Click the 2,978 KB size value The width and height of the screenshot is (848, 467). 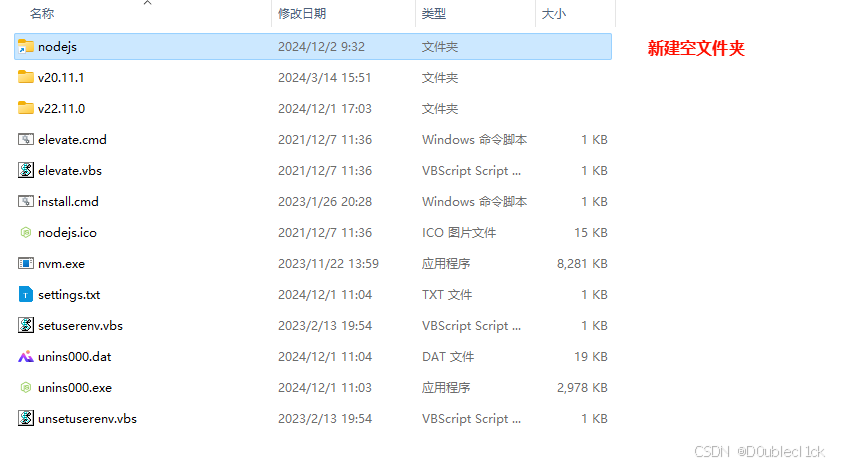click(x=582, y=388)
